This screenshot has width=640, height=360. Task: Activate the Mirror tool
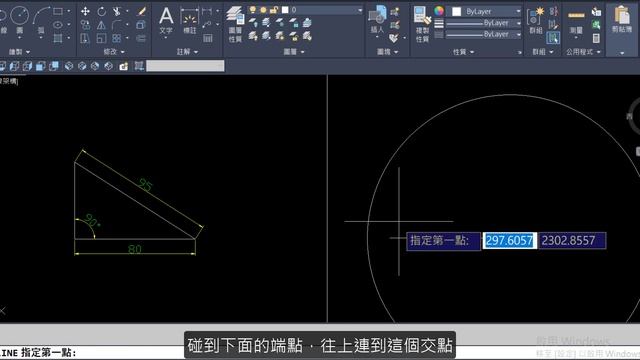point(102,25)
